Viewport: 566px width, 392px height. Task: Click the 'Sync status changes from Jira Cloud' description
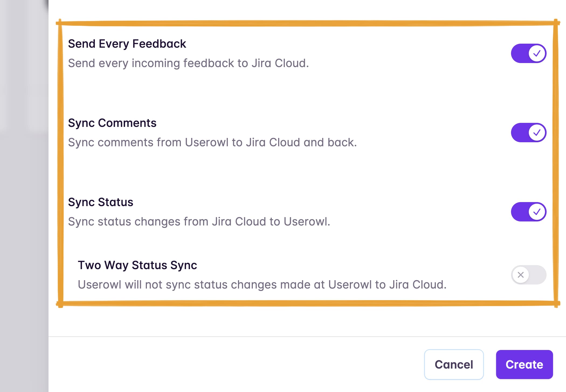click(x=199, y=221)
